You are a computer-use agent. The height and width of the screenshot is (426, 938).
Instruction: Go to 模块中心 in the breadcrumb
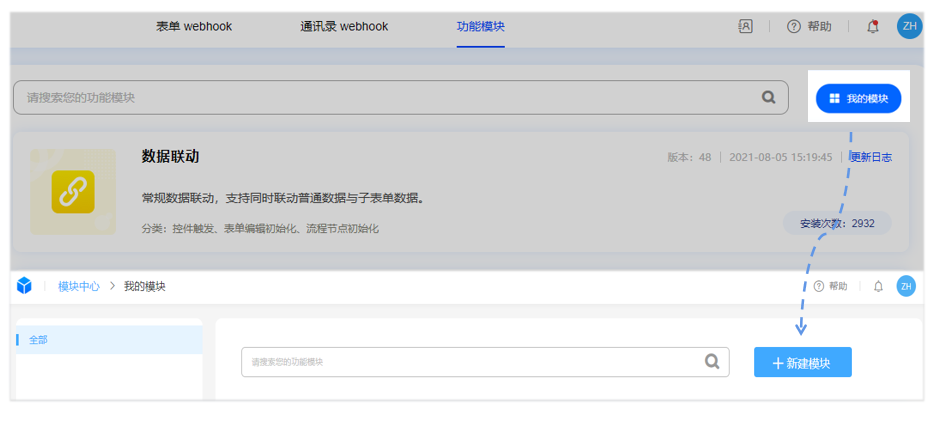78,286
